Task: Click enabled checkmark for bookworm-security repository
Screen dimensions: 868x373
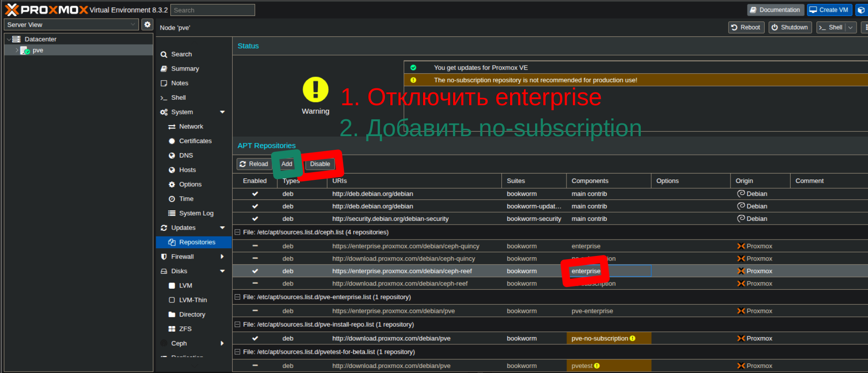Action: (x=255, y=219)
